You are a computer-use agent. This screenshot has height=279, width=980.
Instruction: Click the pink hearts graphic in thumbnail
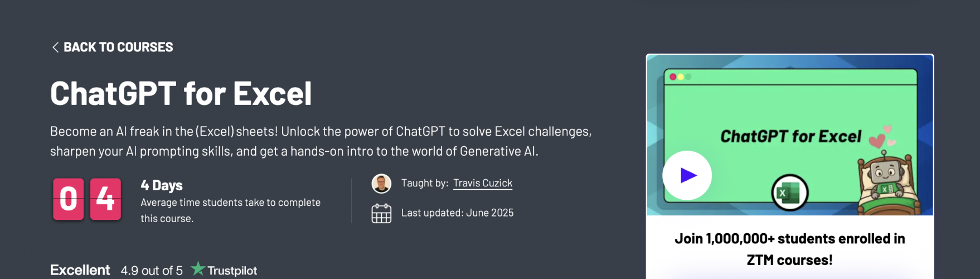click(x=882, y=136)
